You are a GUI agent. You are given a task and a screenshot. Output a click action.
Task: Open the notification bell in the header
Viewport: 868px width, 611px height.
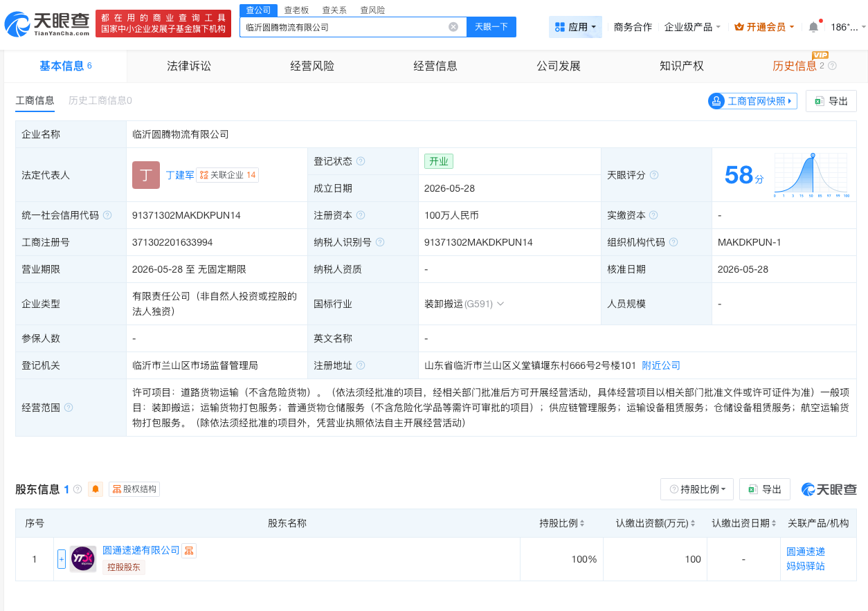813,27
